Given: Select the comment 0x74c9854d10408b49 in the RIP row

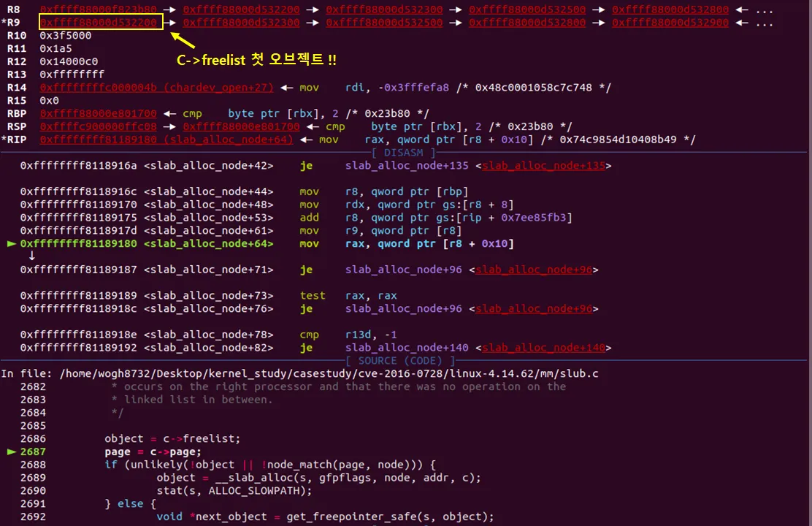Looking at the screenshot, I should (x=618, y=139).
